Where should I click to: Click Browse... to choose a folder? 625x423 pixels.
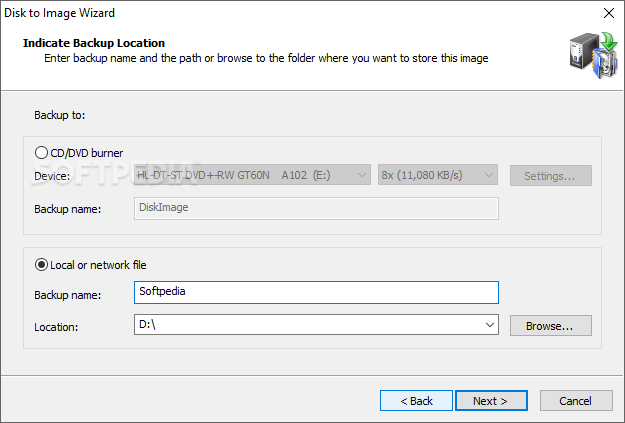tap(550, 326)
